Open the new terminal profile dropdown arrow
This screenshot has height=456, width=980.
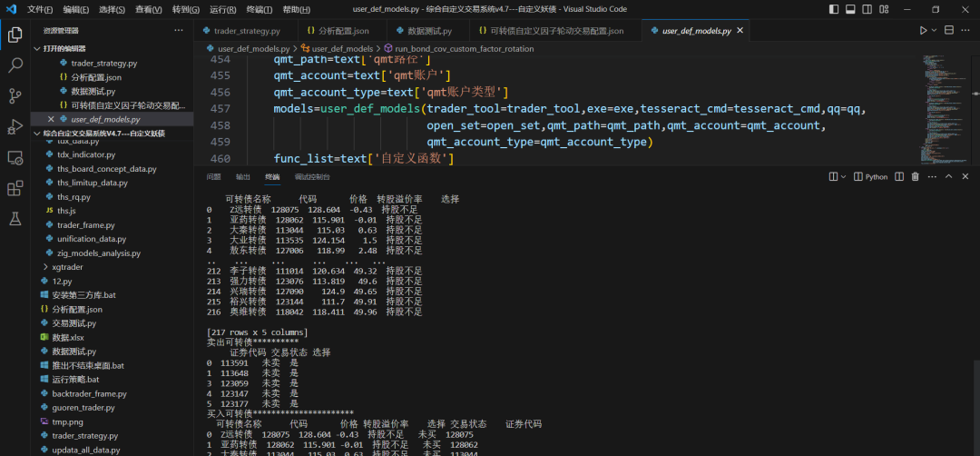pos(843,177)
